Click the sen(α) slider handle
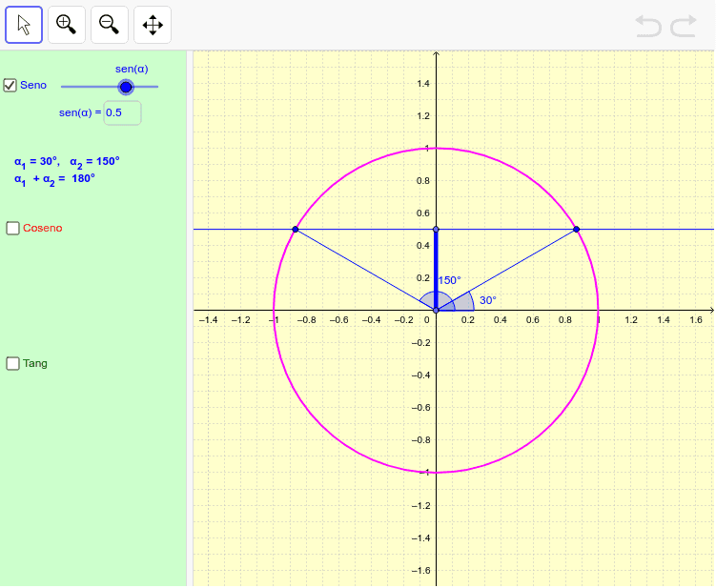This screenshot has height=588, width=716. click(x=126, y=87)
